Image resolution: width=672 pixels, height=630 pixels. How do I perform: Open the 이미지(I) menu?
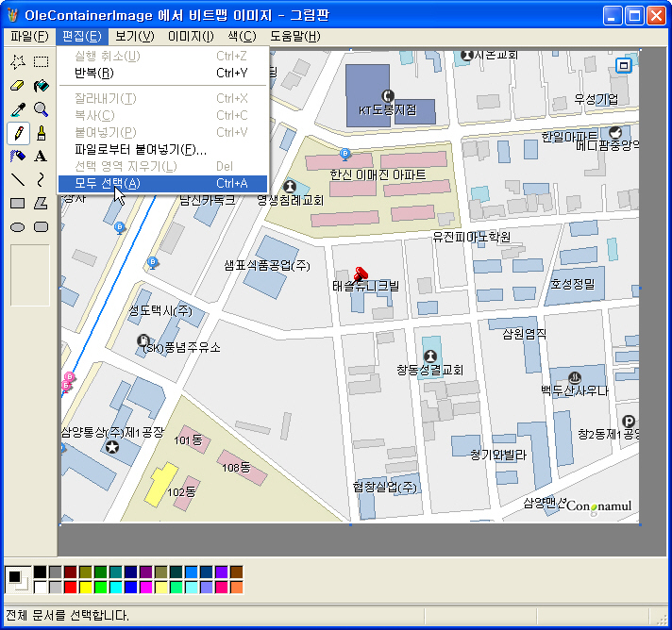coord(191,37)
